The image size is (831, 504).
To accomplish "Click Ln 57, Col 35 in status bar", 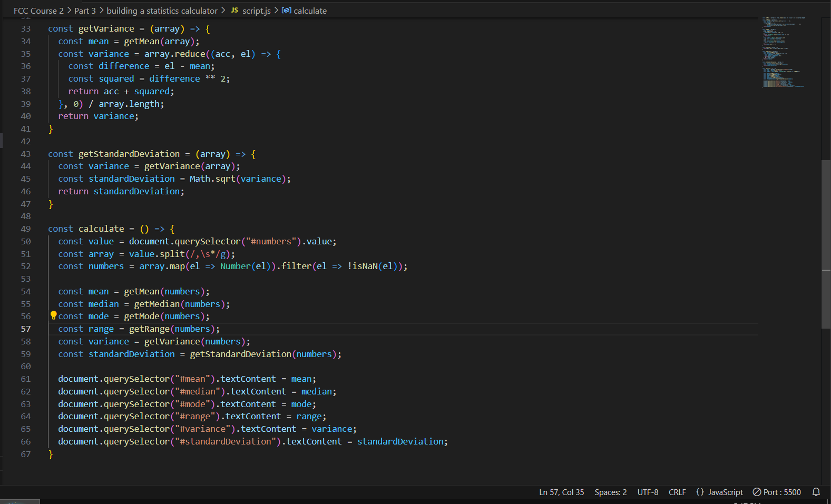I will 561,492.
